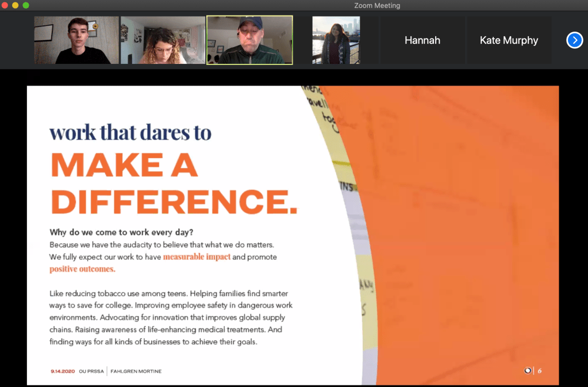Viewport: 588px width, 387px height.
Task: Click the eye logo beside page number
Action: [528, 371]
